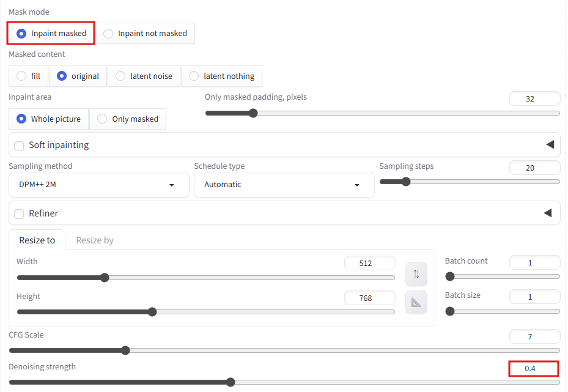Click the swap width and height icon
Screen dimensions: 568x392
416,274
